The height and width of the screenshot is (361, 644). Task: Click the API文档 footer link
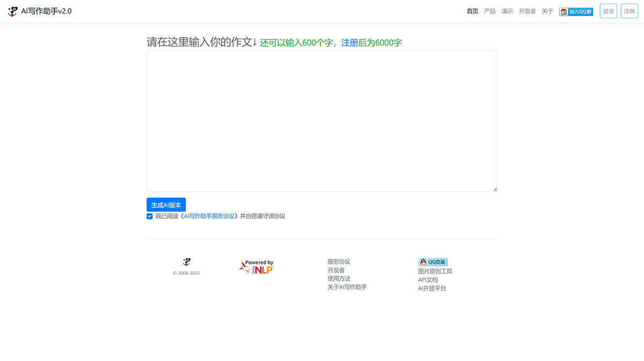click(428, 279)
